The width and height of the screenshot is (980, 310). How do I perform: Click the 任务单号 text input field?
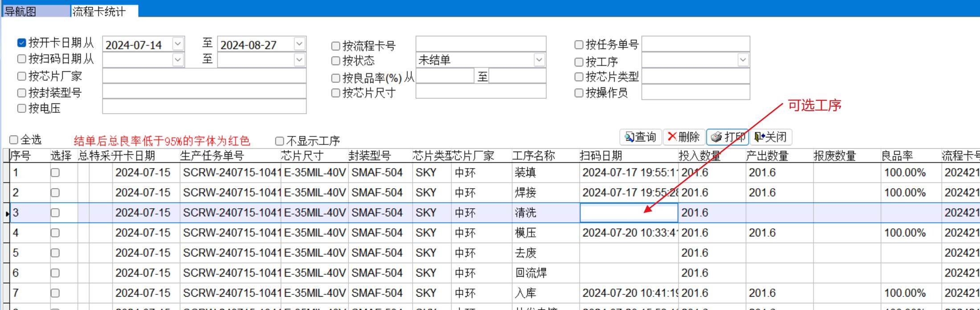pyautogui.click(x=695, y=44)
